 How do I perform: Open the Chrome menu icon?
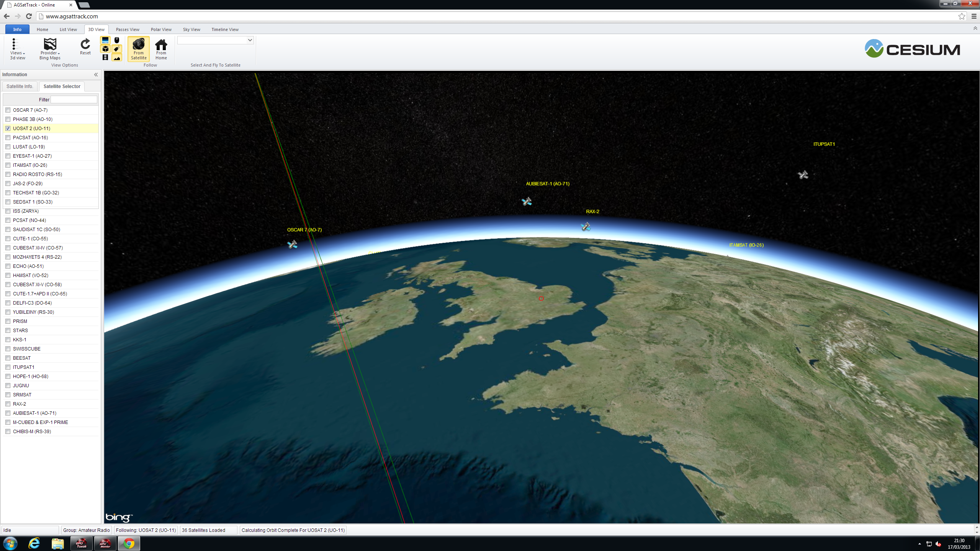tap(974, 16)
